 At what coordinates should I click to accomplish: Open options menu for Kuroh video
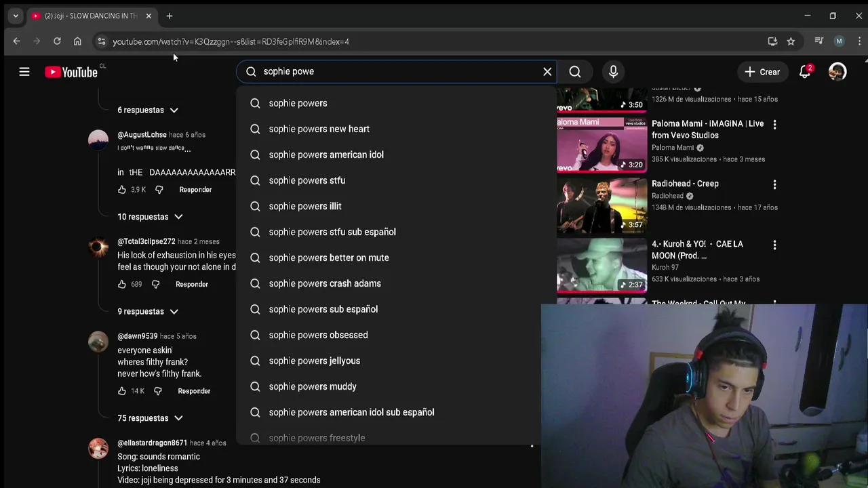click(x=774, y=245)
